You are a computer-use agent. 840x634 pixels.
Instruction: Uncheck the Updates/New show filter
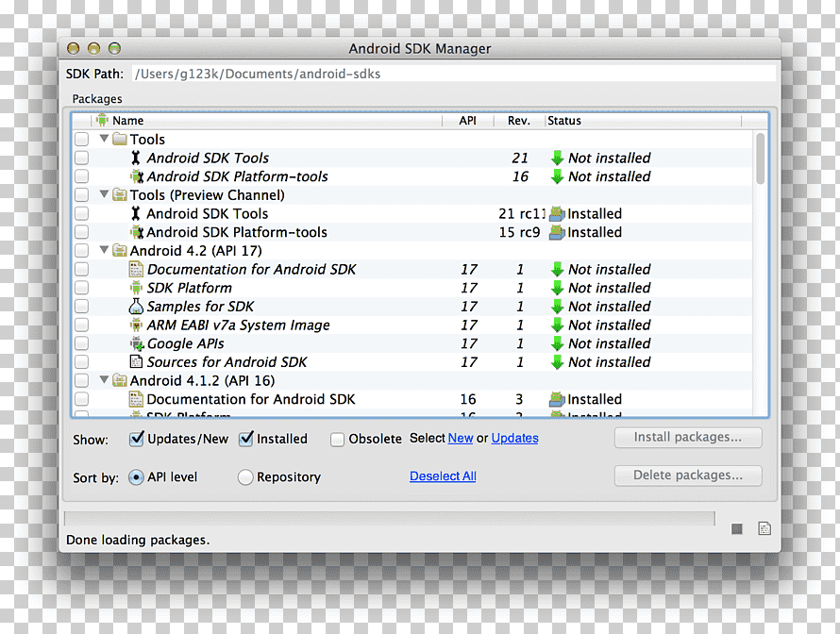(x=137, y=439)
